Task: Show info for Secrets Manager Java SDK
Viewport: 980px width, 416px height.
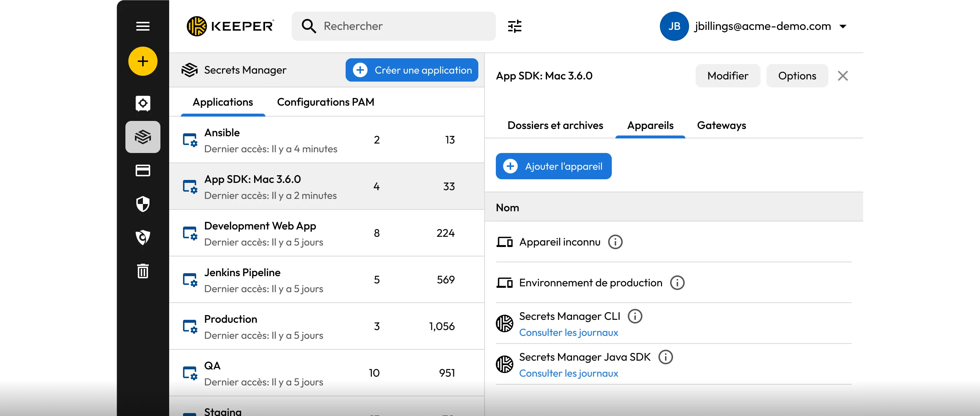Action: pyautogui.click(x=666, y=357)
